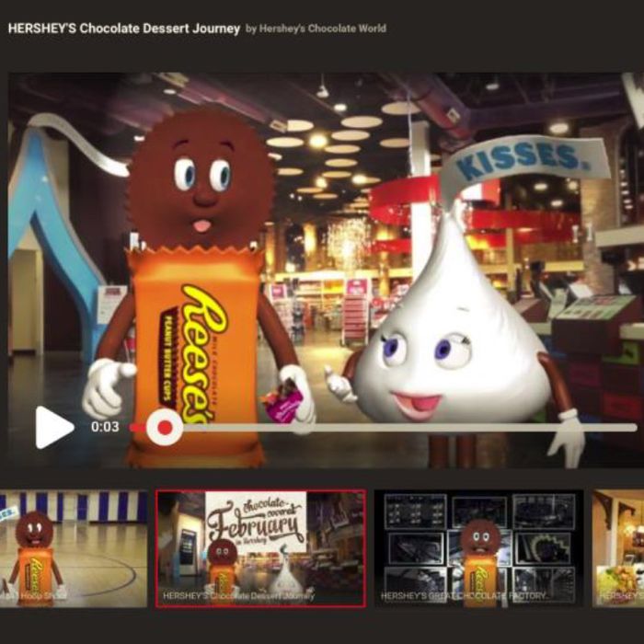Screen dimensions: 644x644
Task: Click the white play button
Action: coord(54,427)
